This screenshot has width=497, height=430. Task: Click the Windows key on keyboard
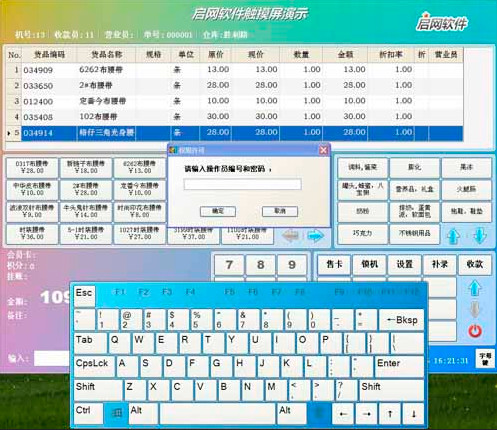(x=116, y=414)
